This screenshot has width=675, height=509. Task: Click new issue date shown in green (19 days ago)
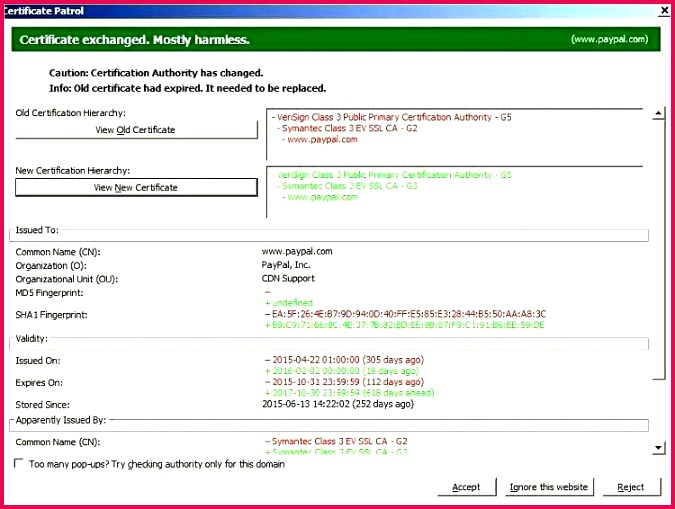point(342,371)
